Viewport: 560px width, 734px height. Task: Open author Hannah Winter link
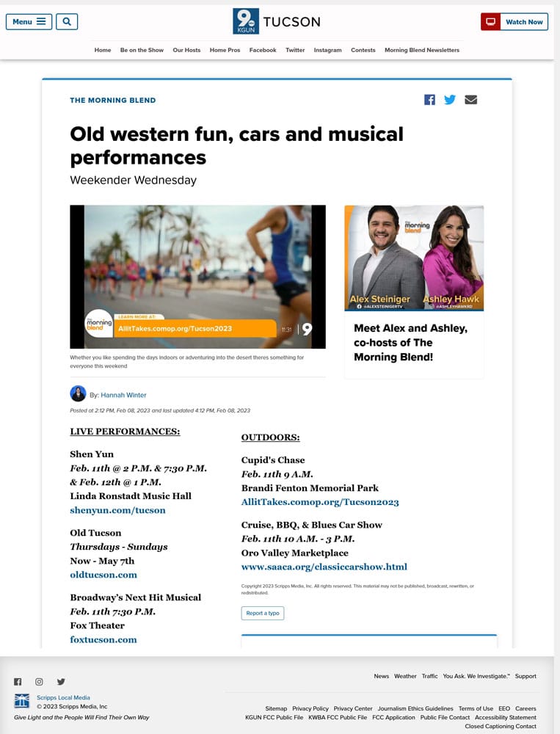click(x=123, y=395)
